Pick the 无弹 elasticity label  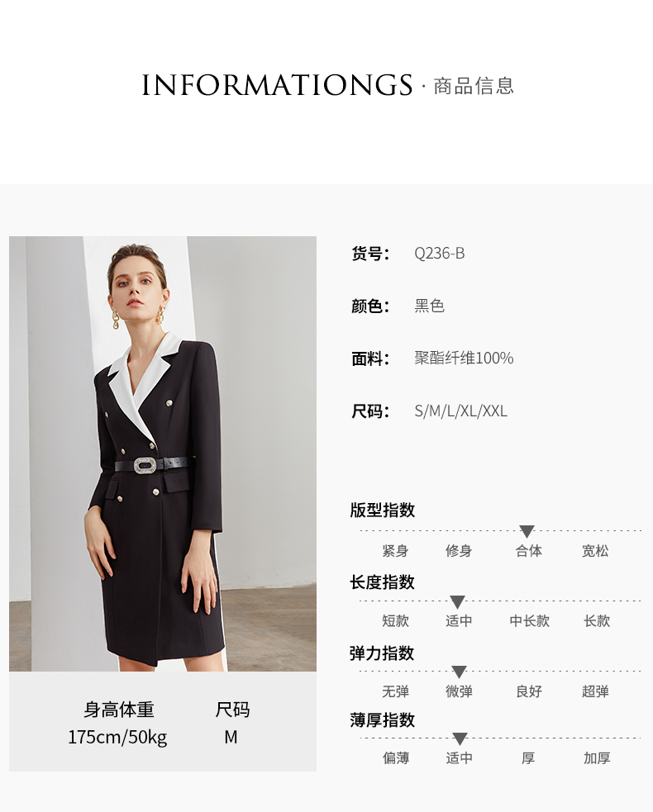click(395, 691)
